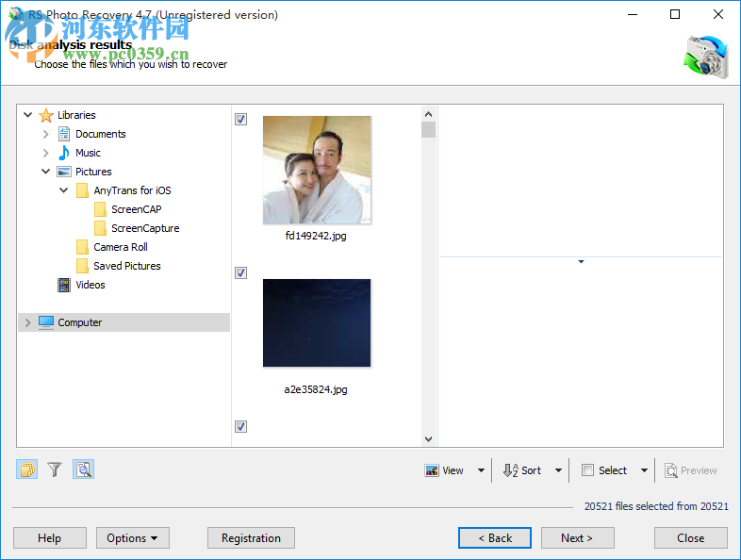Open the View dropdown arrow
The image size is (741, 560).
point(481,470)
